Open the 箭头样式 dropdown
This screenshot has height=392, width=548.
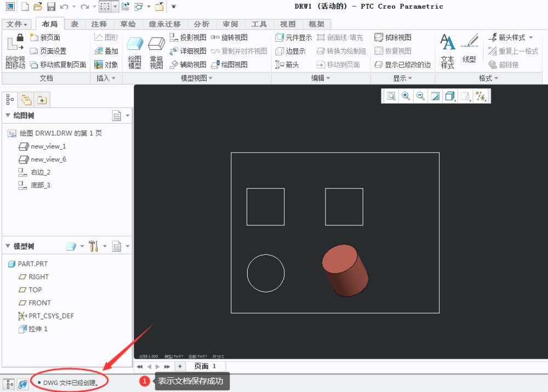click(531, 37)
